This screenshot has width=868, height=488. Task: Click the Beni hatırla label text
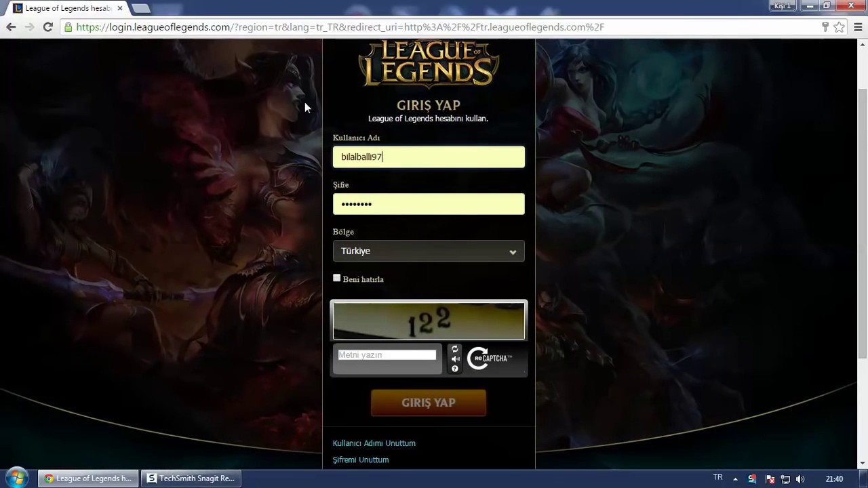pyautogui.click(x=363, y=279)
